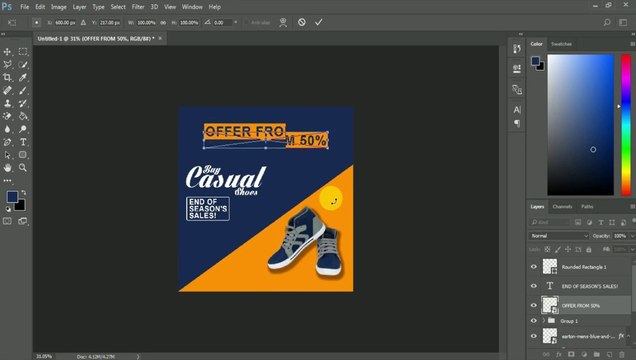Switch to the Channels tab
The image size is (636, 360).
tap(562, 207)
